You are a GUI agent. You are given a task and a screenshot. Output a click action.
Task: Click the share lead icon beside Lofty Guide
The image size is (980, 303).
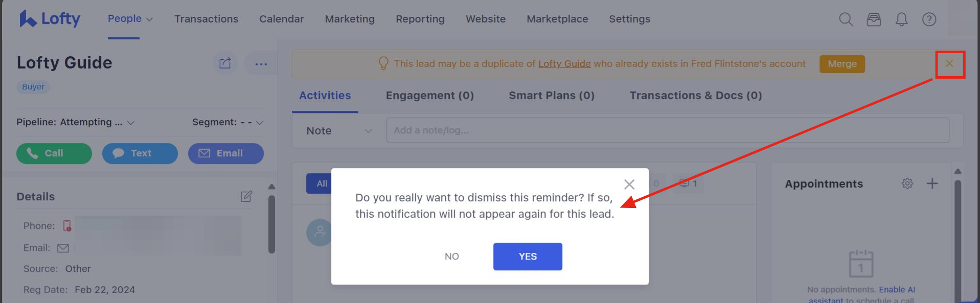pyautogui.click(x=225, y=63)
